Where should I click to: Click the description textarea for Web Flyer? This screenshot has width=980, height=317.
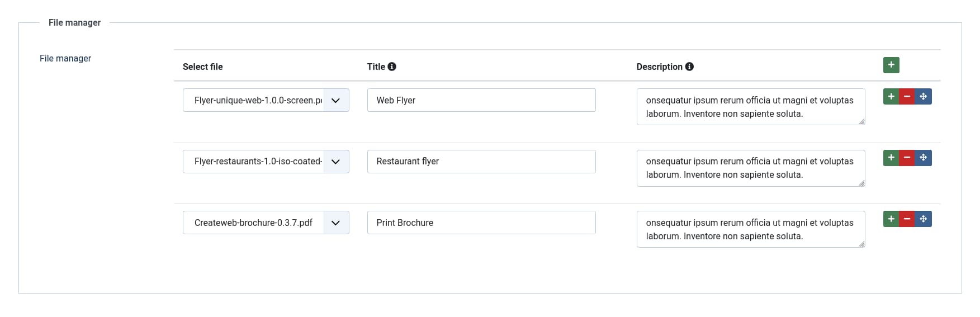[750, 107]
